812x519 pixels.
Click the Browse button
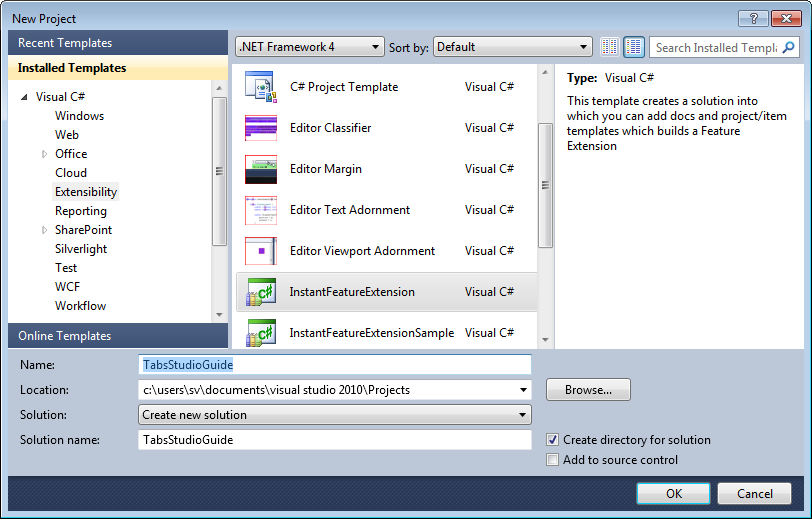tap(588, 390)
